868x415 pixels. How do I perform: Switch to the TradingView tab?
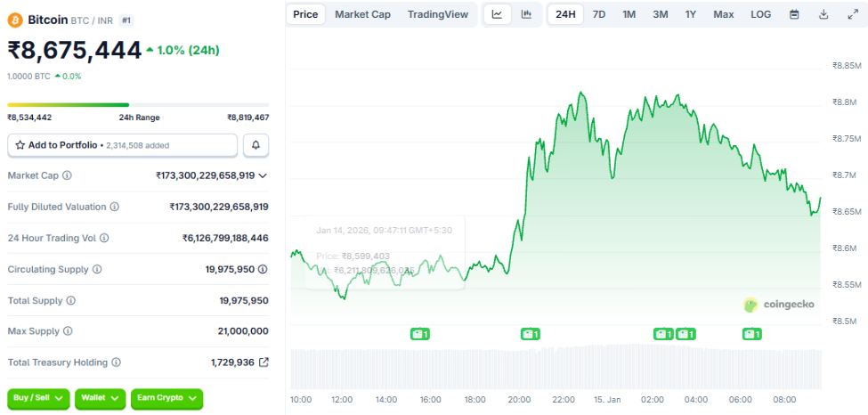(438, 14)
